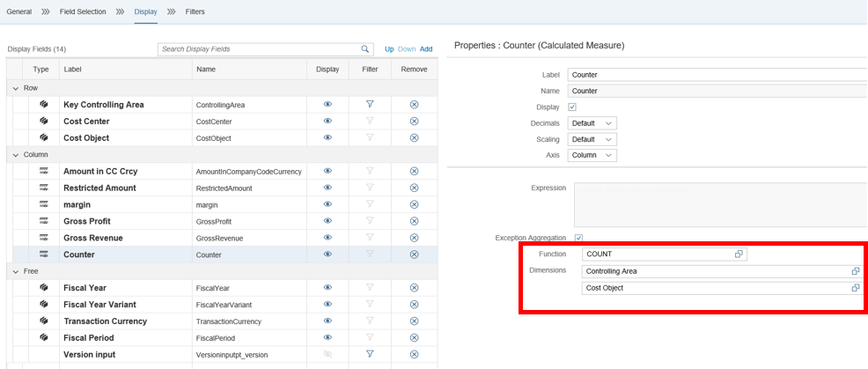
Task: Open value help for Cost Object dimension
Action: point(856,288)
